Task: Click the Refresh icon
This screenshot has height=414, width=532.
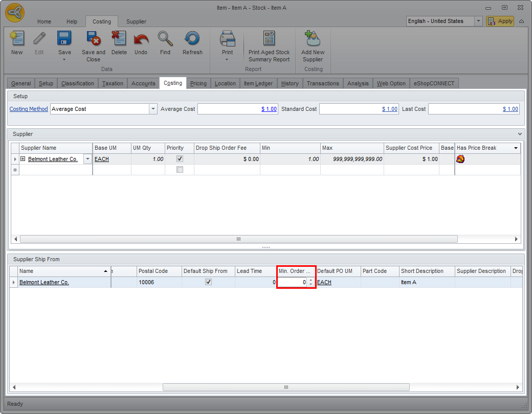Action: point(192,39)
